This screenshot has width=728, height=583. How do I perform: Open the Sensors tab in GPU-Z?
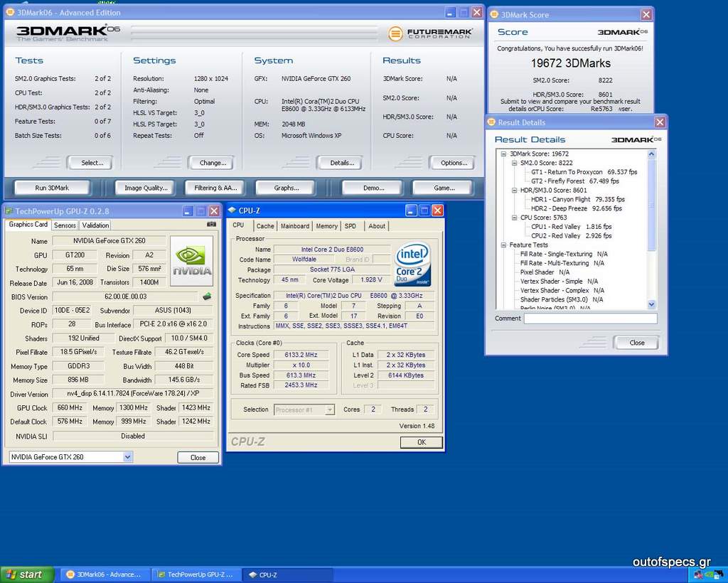65,225
